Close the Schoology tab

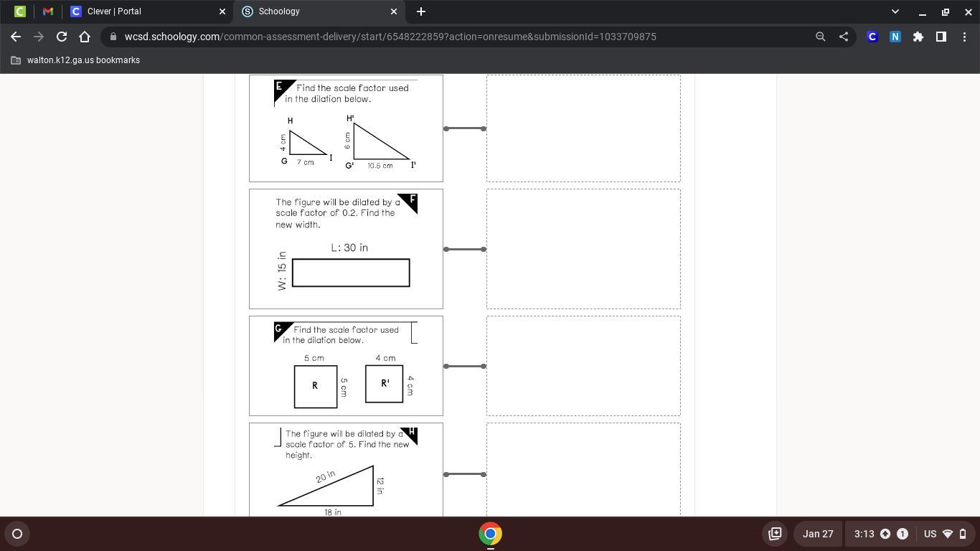(394, 11)
